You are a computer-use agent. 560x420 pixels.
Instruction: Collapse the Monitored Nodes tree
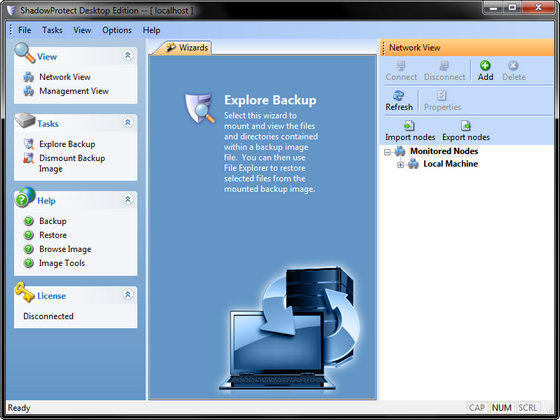click(387, 152)
